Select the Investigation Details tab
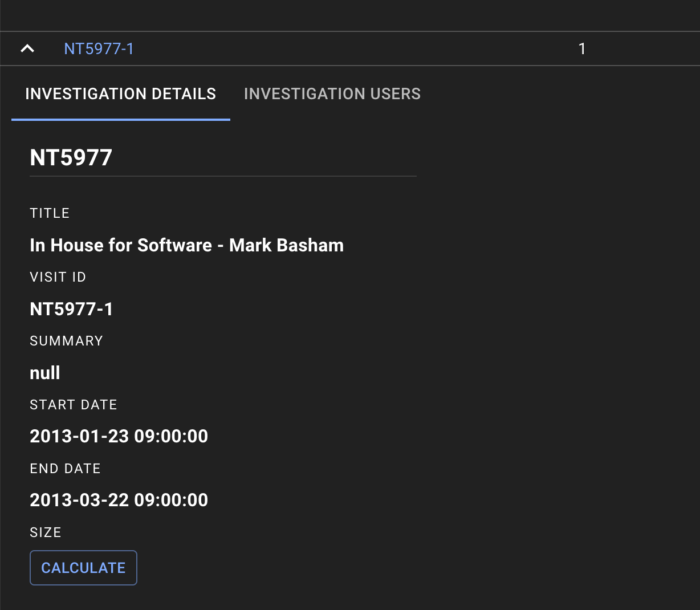The image size is (700, 610). pos(120,93)
